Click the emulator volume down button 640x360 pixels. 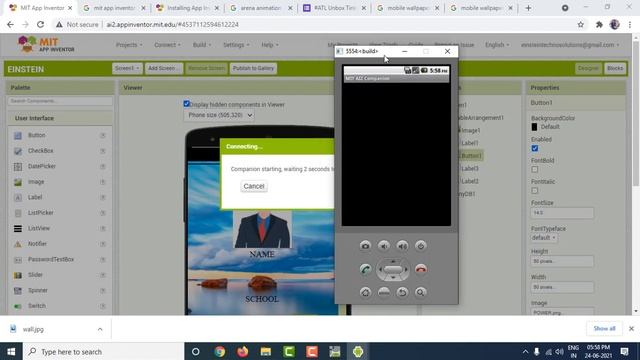coord(384,246)
